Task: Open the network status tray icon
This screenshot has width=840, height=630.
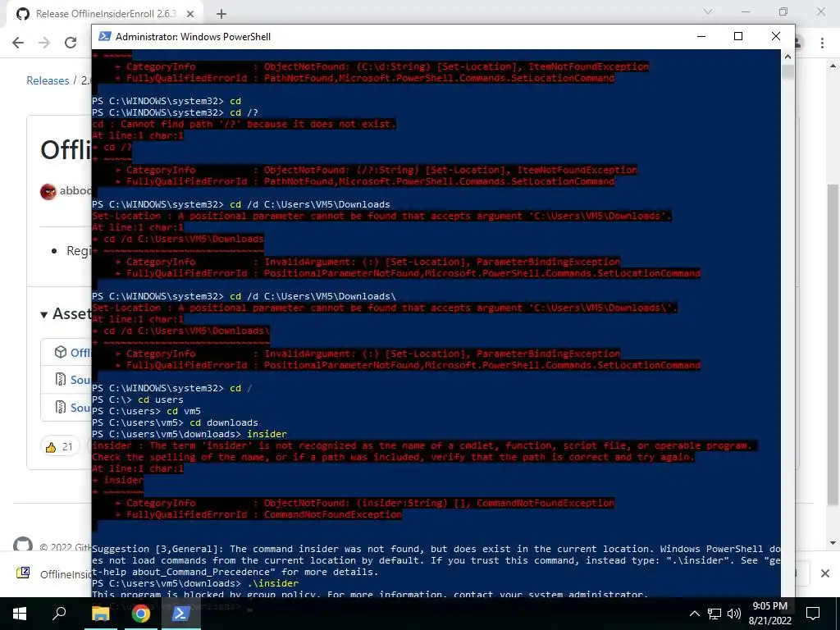Action: tap(714, 614)
